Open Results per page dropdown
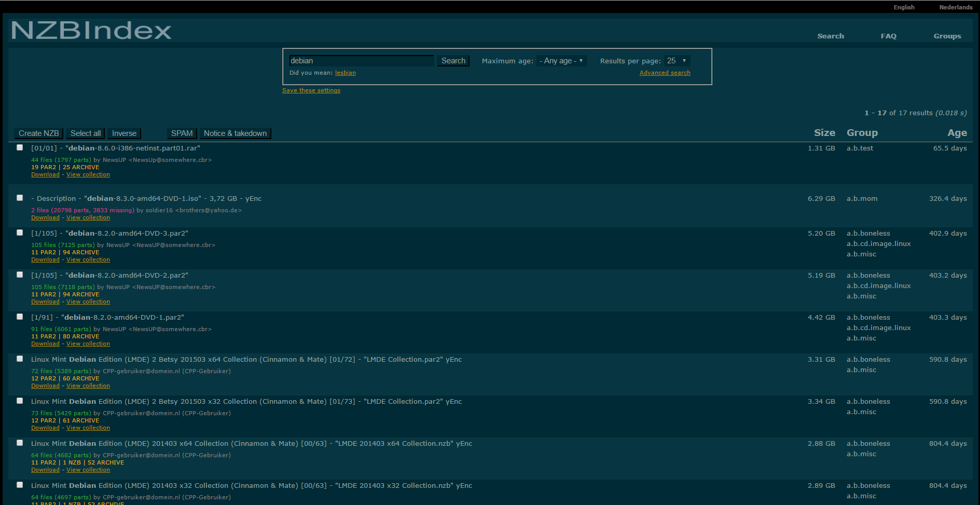 (x=677, y=61)
